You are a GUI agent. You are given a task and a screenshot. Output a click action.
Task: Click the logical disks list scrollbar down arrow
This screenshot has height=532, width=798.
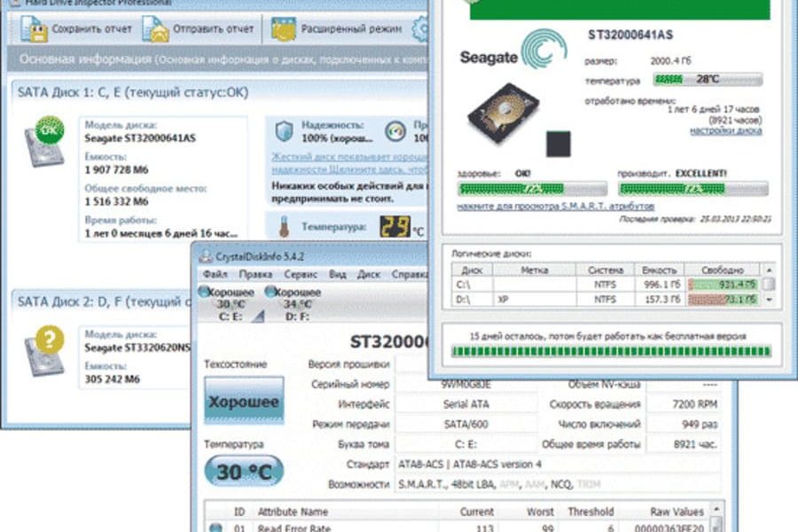coord(769,301)
